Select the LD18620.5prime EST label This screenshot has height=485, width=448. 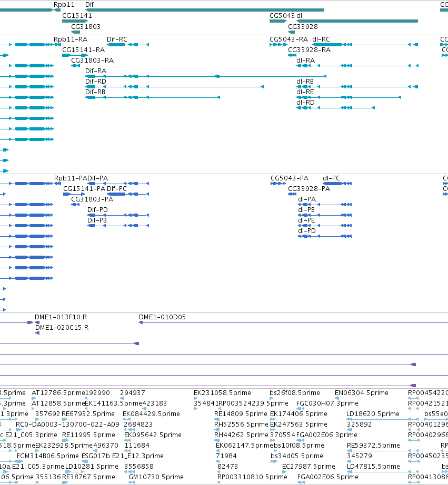pyautogui.click(x=373, y=414)
